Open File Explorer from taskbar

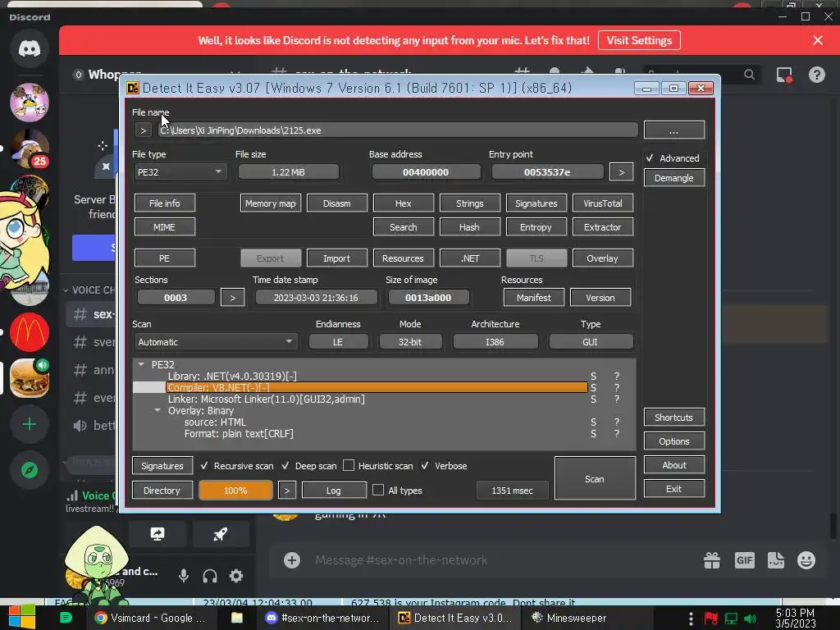237,618
